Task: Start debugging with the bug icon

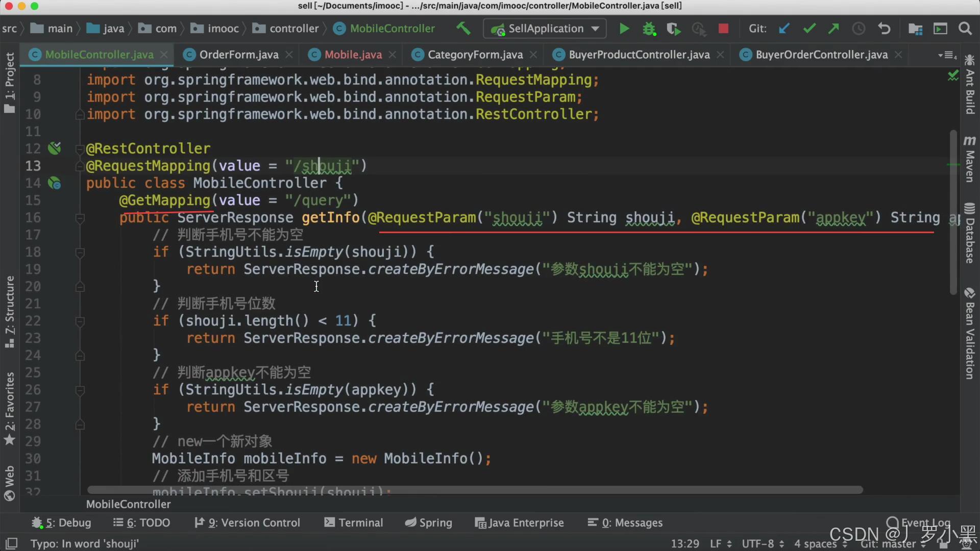Action: [649, 29]
